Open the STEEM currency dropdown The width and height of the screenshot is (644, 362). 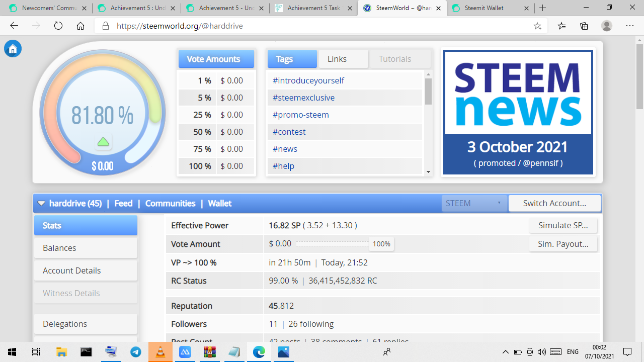click(473, 203)
